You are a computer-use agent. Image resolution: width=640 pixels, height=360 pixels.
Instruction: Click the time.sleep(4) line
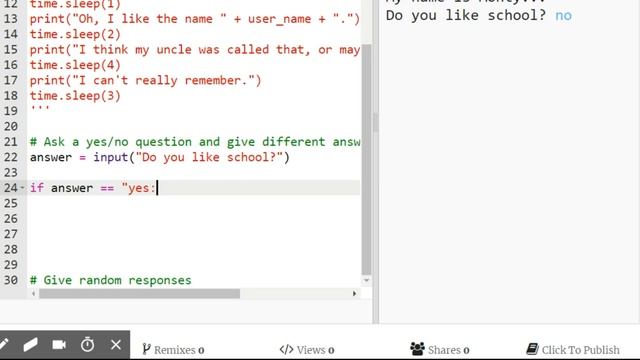pos(75,65)
